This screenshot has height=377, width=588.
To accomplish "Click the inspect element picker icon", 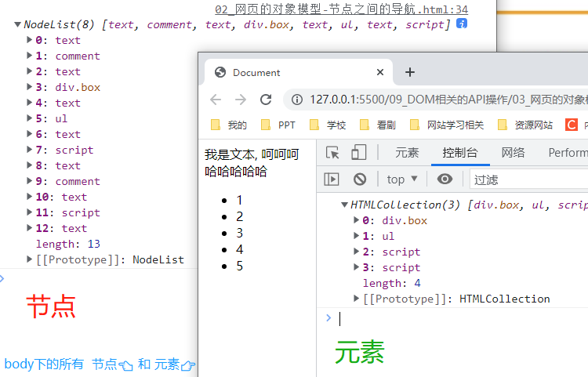I will (332, 153).
